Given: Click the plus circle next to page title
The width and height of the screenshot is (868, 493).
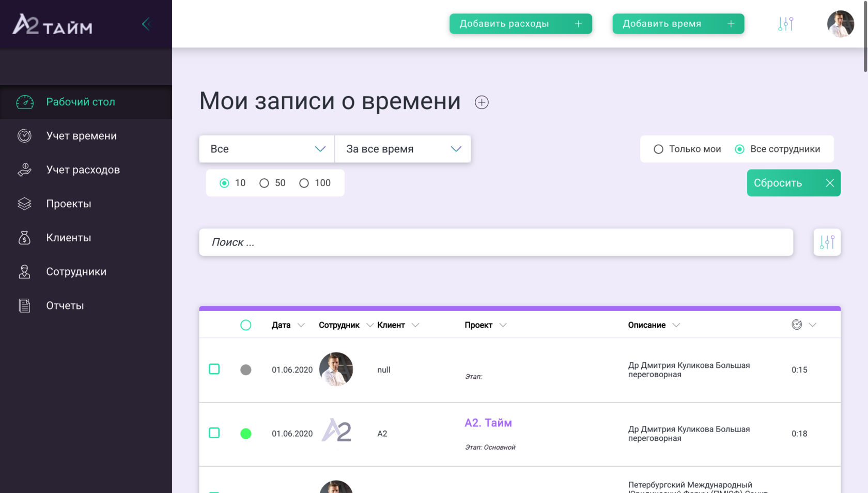Looking at the screenshot, I should coord(482,102).
